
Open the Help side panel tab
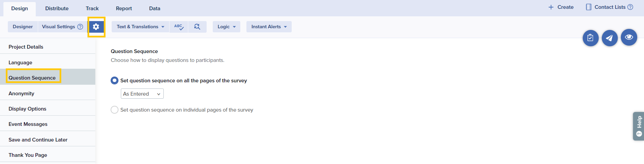click(x=639, y=126)
